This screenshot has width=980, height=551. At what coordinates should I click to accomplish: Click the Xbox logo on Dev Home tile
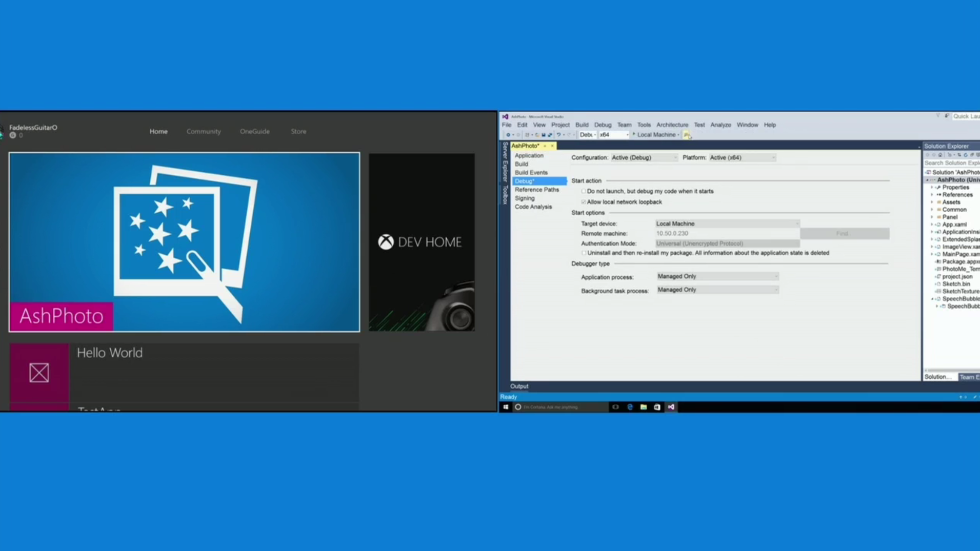[386, 242]
